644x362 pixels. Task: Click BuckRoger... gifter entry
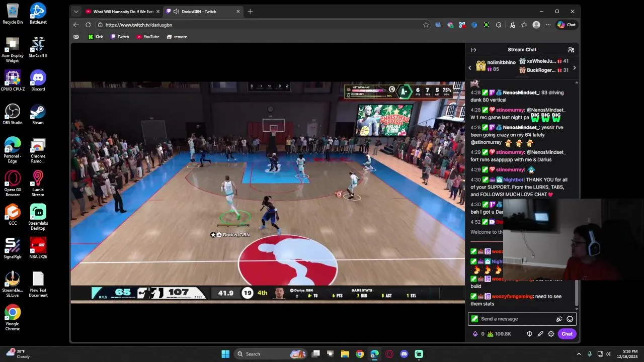[544, 70]
